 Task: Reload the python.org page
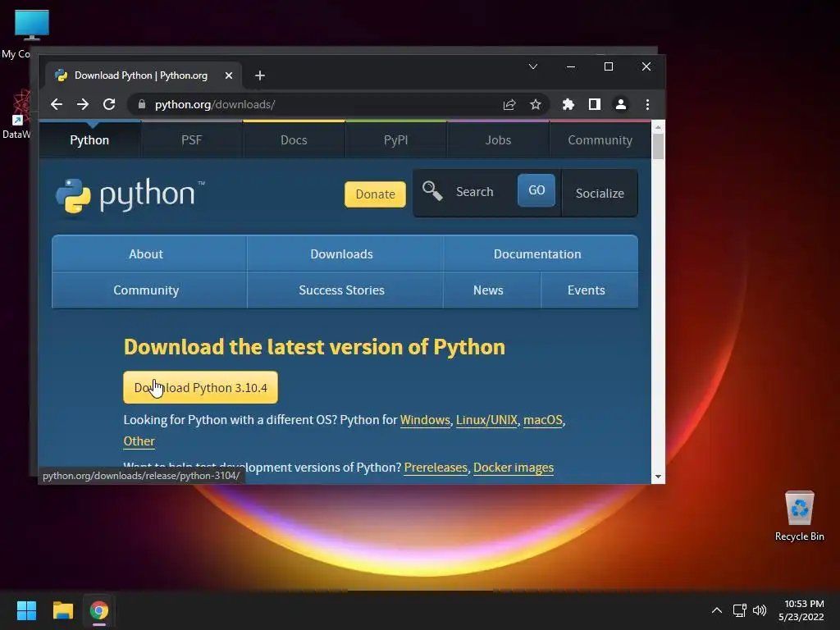coord(109,104)
